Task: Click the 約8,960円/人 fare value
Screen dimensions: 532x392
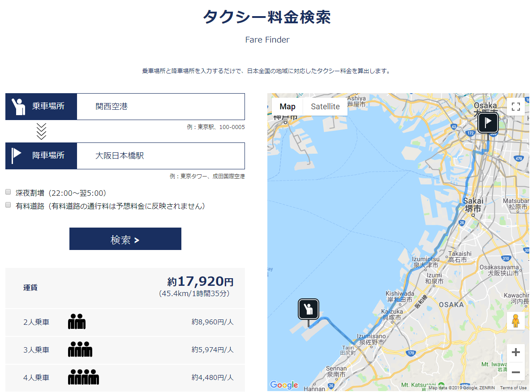Action: (212, 322)
